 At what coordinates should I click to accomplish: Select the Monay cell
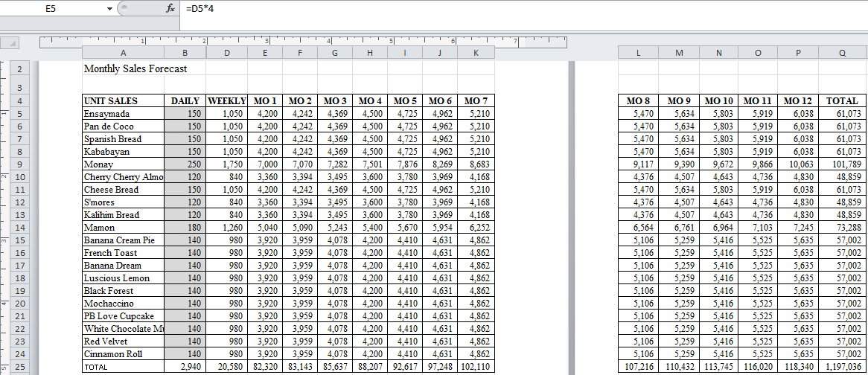123,164
